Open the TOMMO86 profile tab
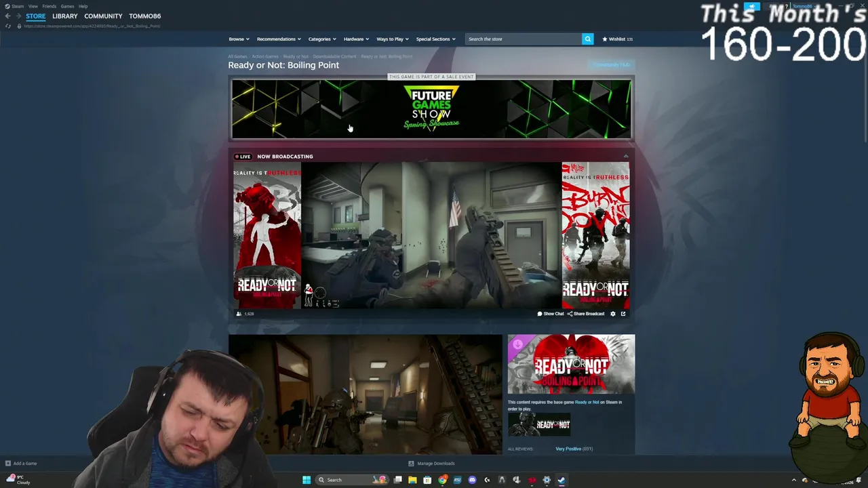The width and height of the screenshot is (868, 488). click(145, 16)
